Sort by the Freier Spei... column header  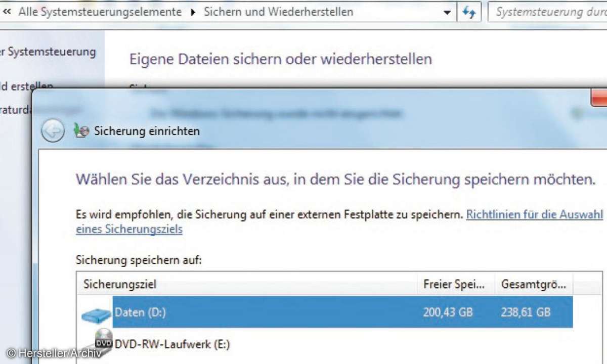457,284
